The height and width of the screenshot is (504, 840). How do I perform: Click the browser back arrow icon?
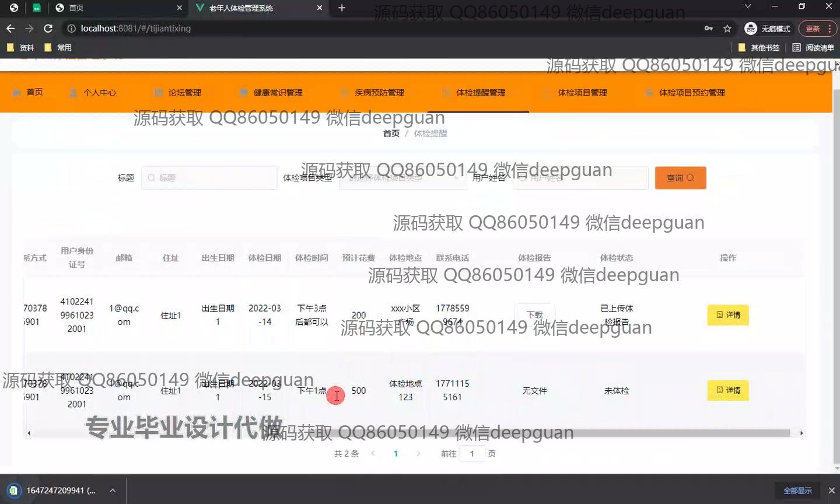point(10,29)
